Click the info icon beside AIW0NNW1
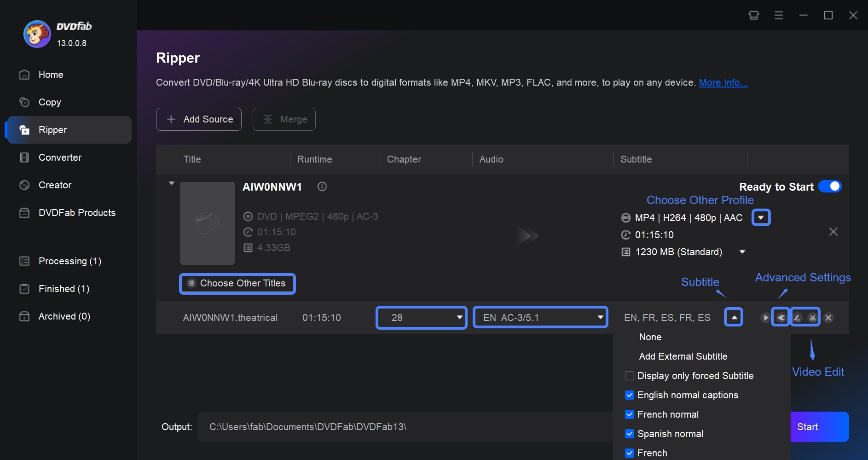 (x=322, y=187)
